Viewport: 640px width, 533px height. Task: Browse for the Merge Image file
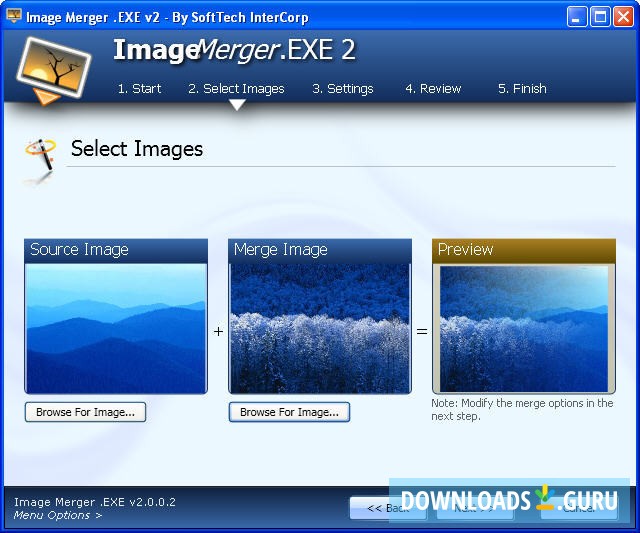coord(289,412)
